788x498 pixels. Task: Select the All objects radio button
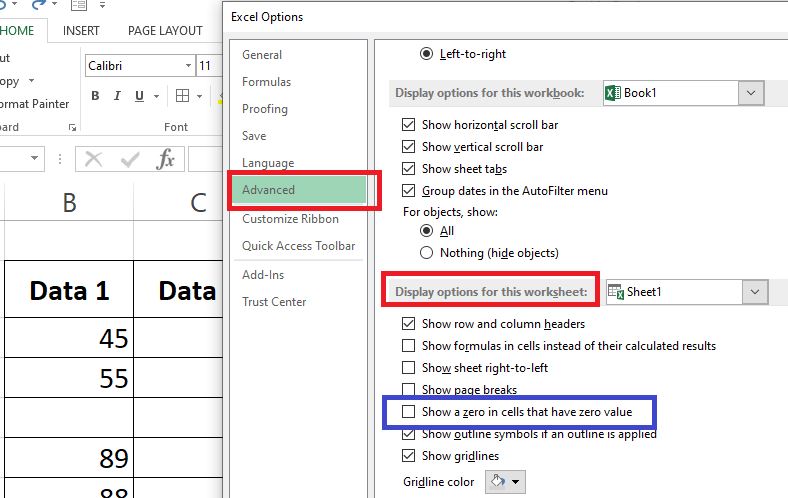point(426,231)
